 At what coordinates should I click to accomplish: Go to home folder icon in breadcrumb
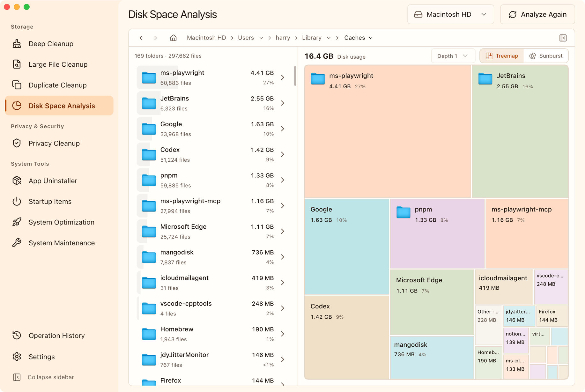coord(173,38)
